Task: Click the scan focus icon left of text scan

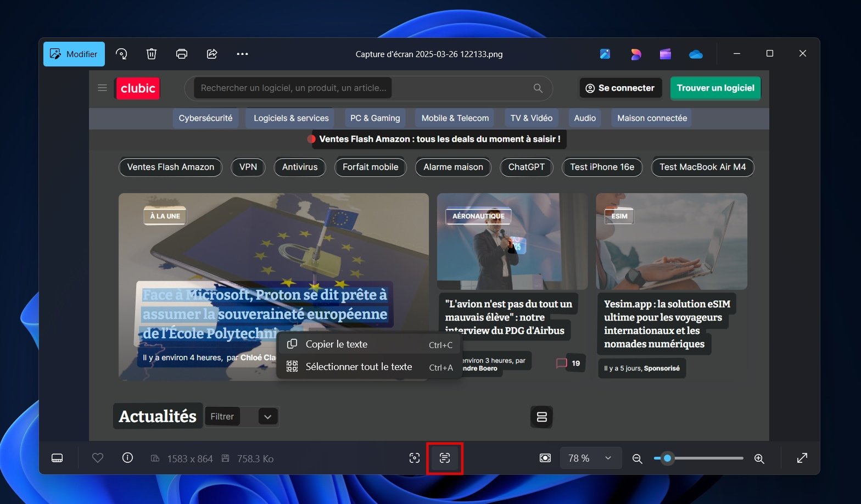Action: [x=415, y=458]
